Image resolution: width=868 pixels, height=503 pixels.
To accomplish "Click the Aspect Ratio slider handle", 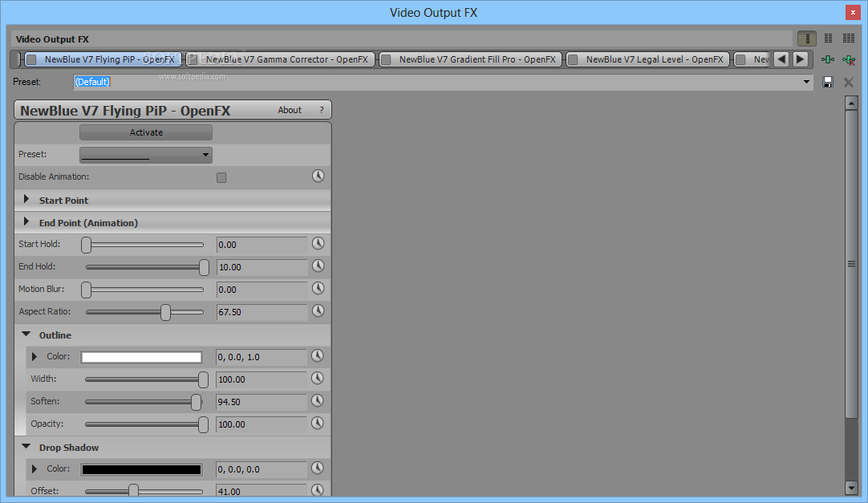I will tap(165, 312).
